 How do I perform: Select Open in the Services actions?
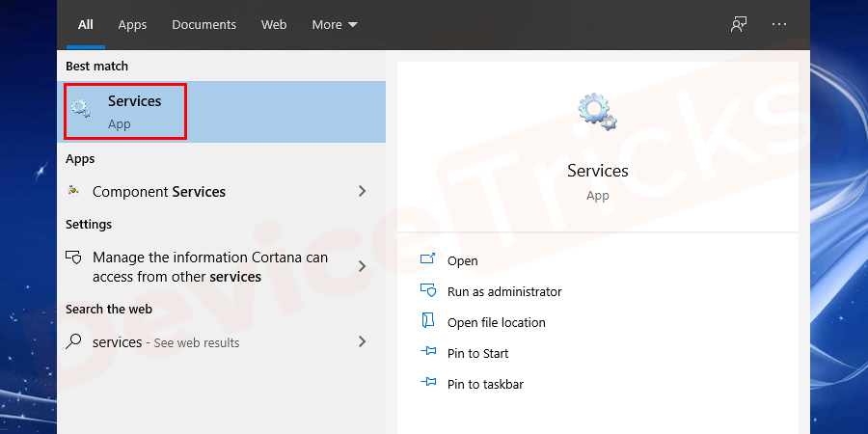462,260
